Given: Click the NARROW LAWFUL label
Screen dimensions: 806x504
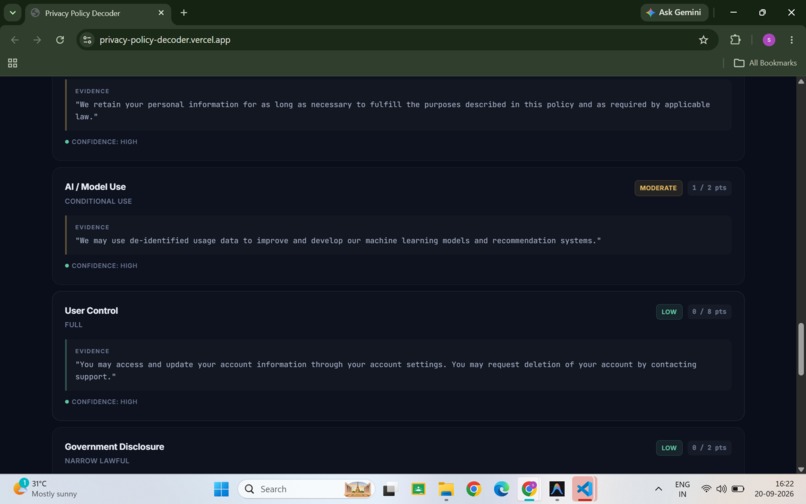Looking at the screenshot, I should click(97, 461).
